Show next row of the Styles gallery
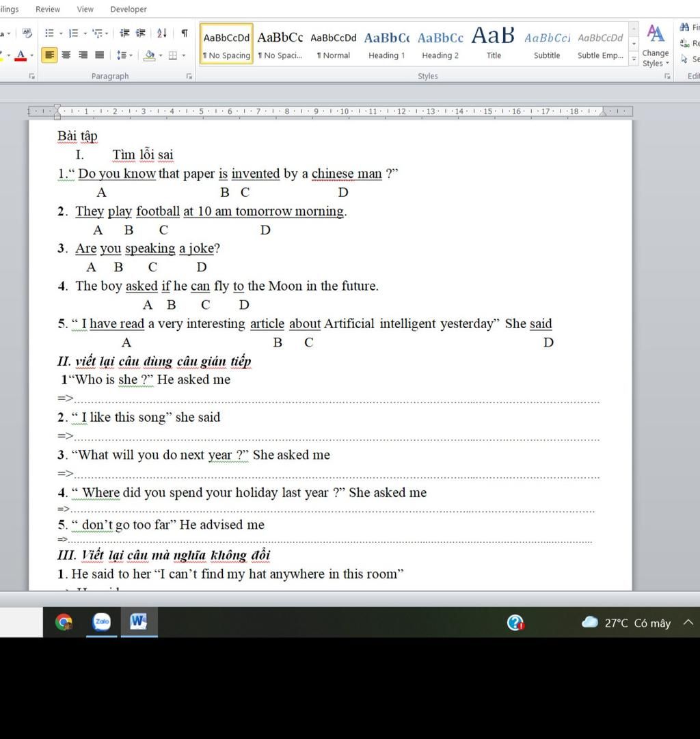This screenshot has width=700, height=739. click(634, 44)
